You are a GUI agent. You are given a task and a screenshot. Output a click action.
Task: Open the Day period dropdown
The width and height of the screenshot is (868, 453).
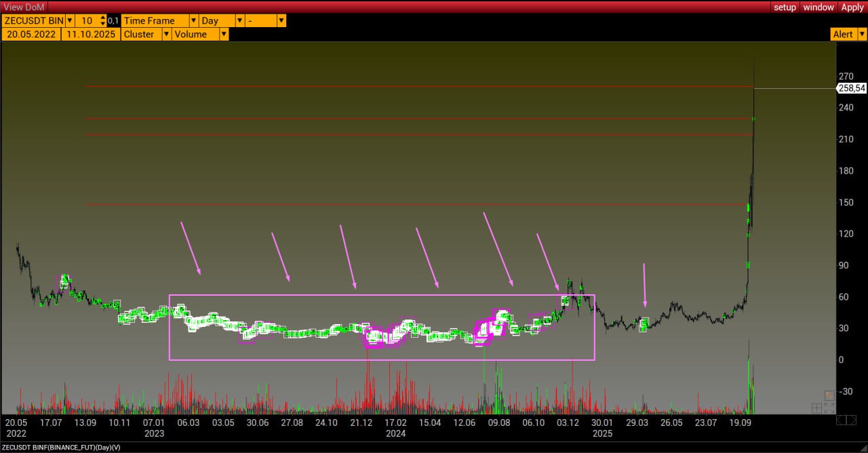point(239,21)
